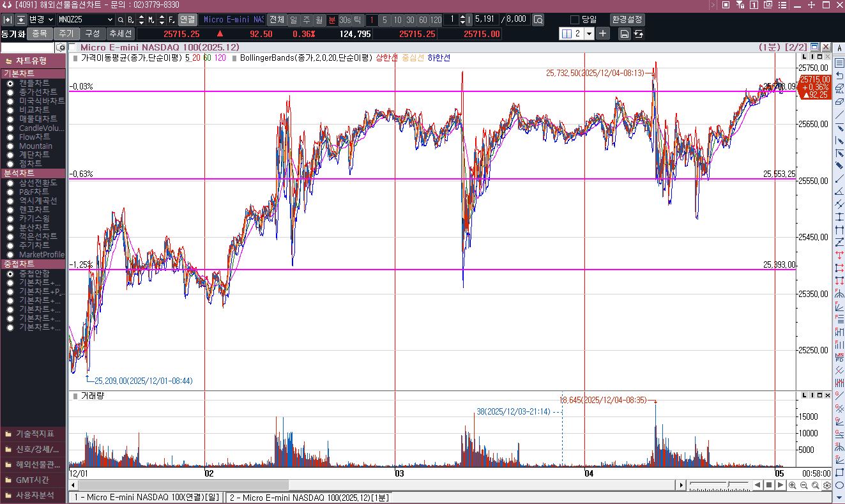Viewport: 845px width, 504px height.
Task: Click the zoom in magnifier icon
Action: click(793, 485)
